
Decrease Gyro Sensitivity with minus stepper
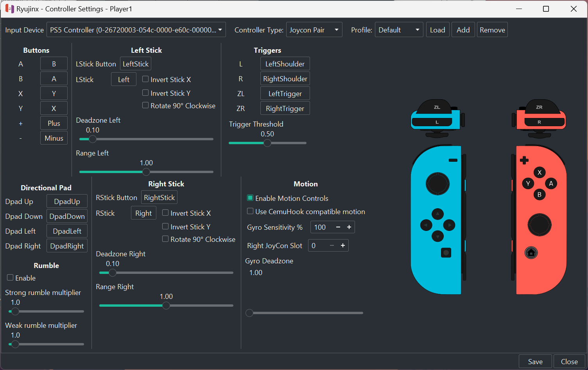click(338, 227)
